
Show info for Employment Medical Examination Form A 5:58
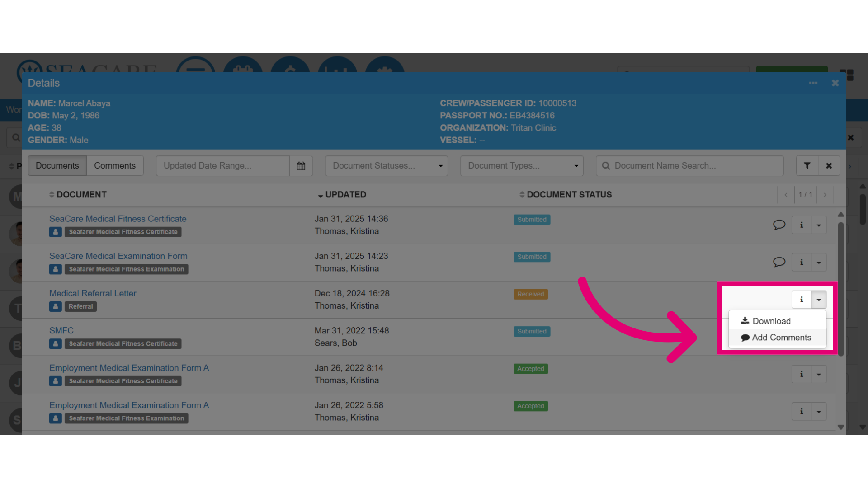point(802,412)
